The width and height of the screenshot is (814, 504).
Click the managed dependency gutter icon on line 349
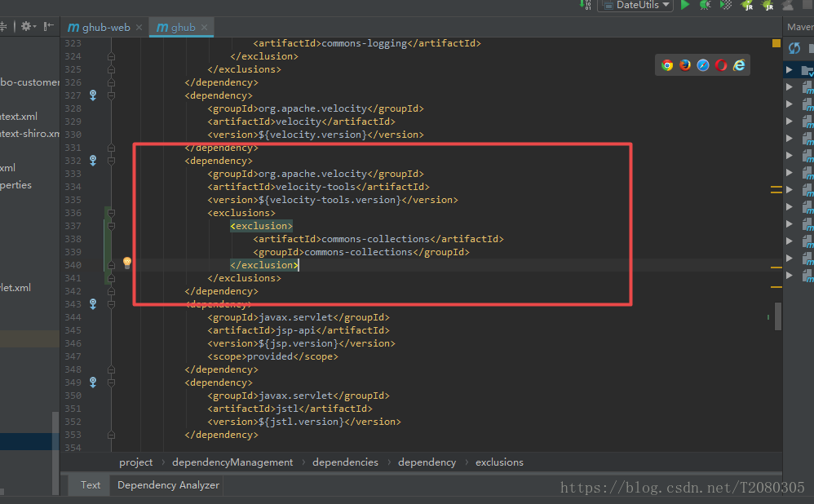(x=93, y=382)
